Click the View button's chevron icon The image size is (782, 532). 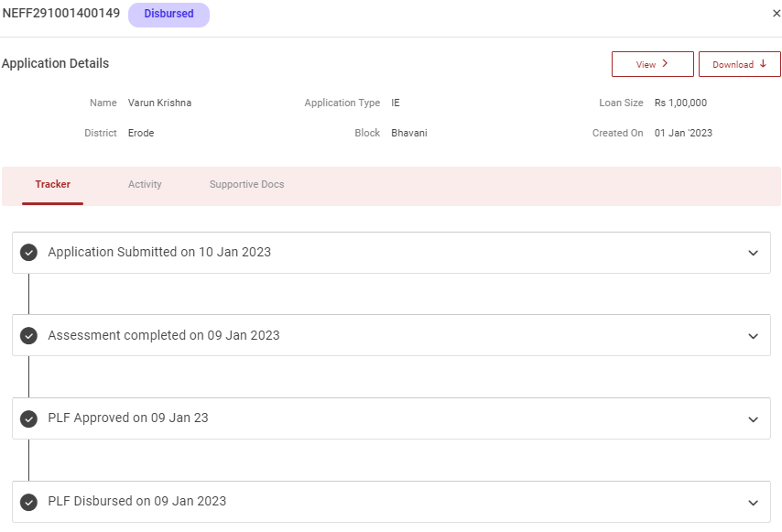[665, 64]
